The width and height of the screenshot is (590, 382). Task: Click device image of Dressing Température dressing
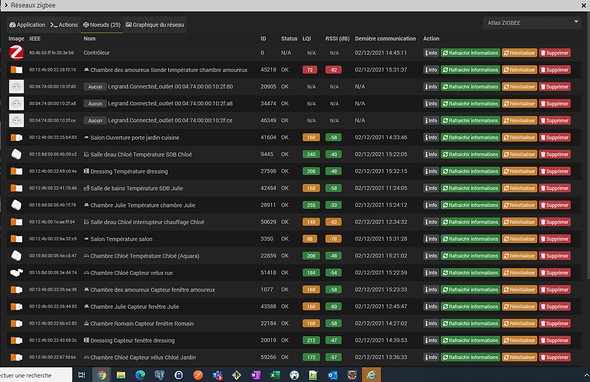click(x=16, y=171)
